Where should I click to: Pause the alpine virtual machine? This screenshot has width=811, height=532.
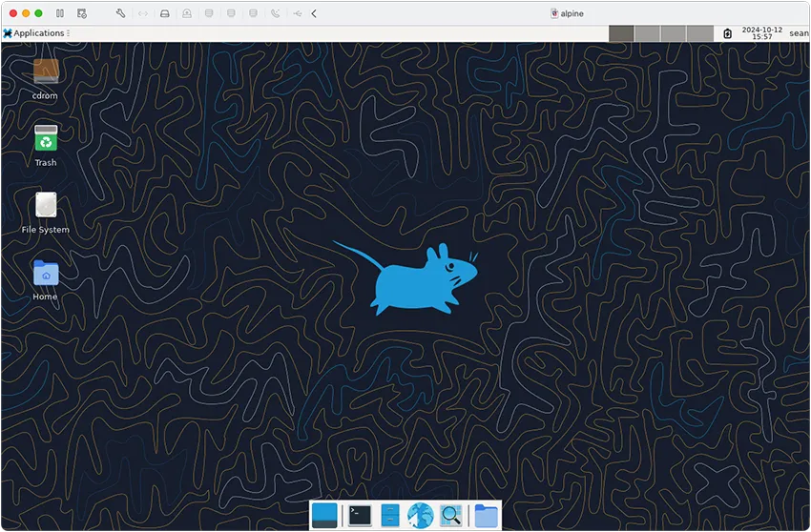pyautogui.click(x=60, y=13)
